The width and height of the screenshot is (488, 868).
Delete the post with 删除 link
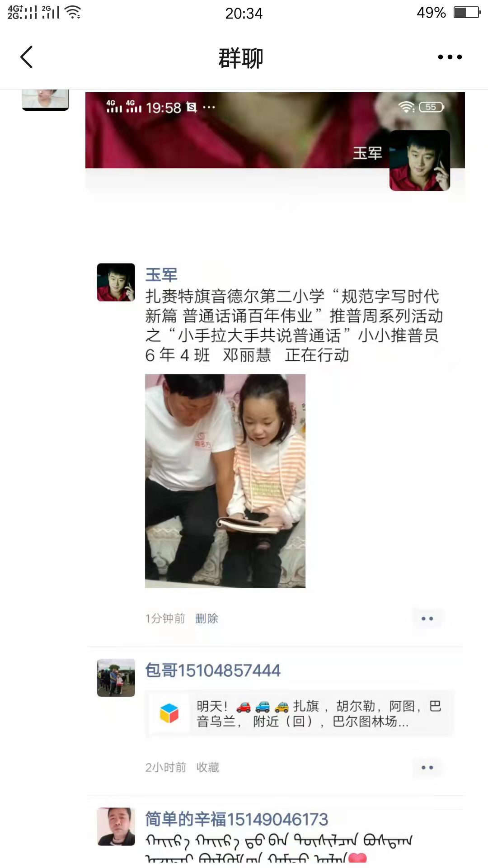207,618
